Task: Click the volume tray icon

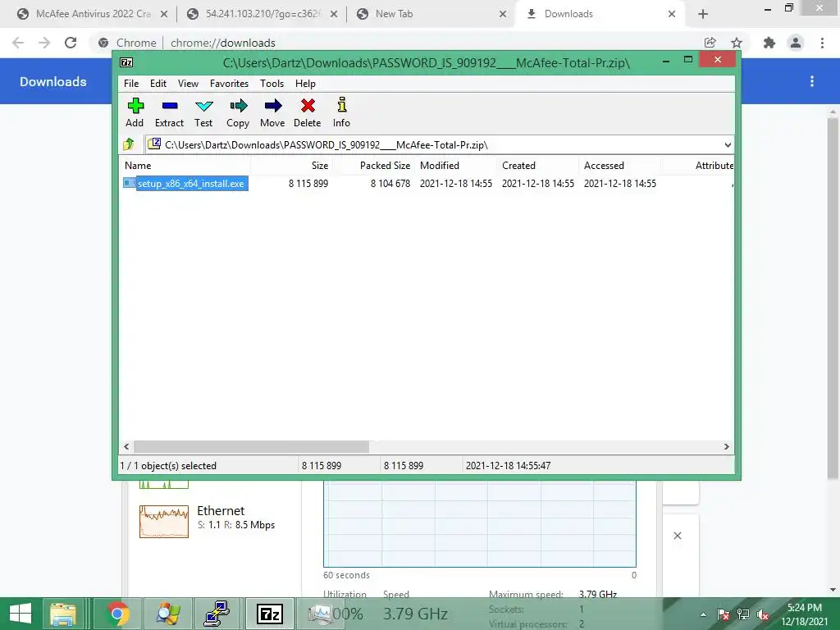Action: (763, 614)
